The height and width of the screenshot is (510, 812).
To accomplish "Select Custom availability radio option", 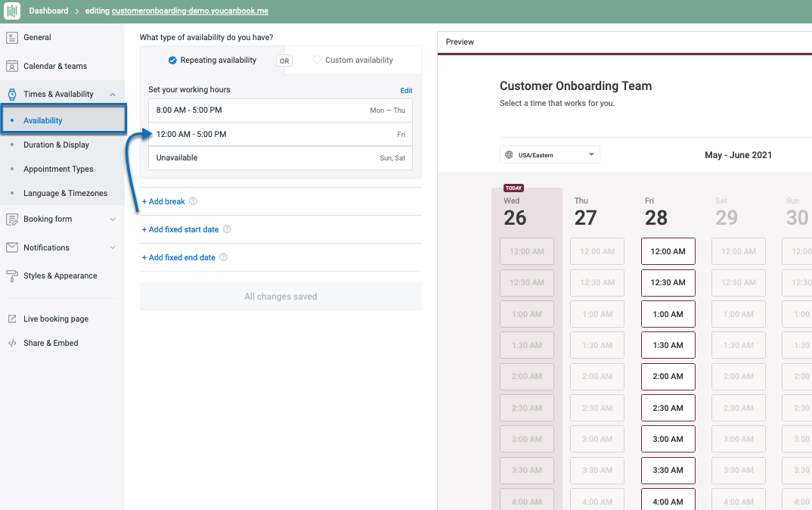I will click(317, 60).
